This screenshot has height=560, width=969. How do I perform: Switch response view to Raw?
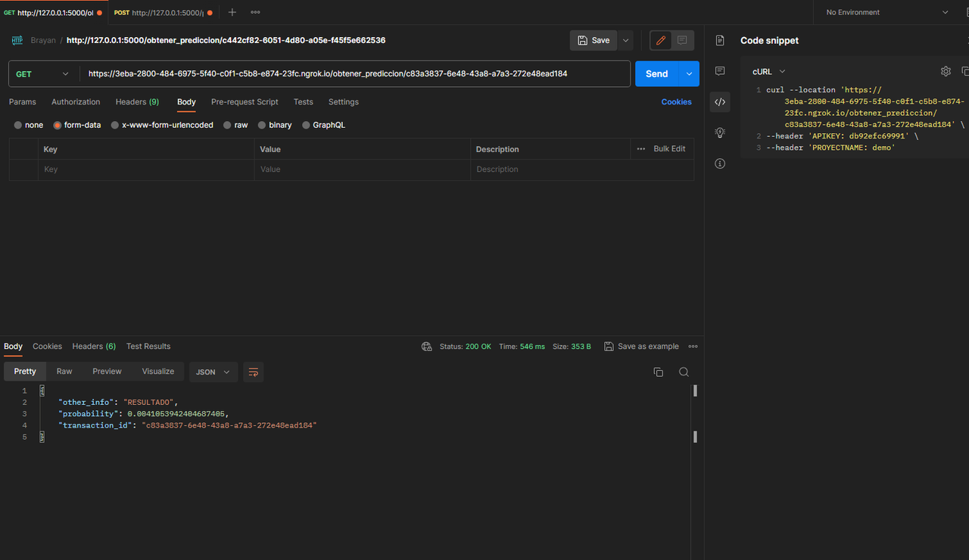(x=64, y=371)
